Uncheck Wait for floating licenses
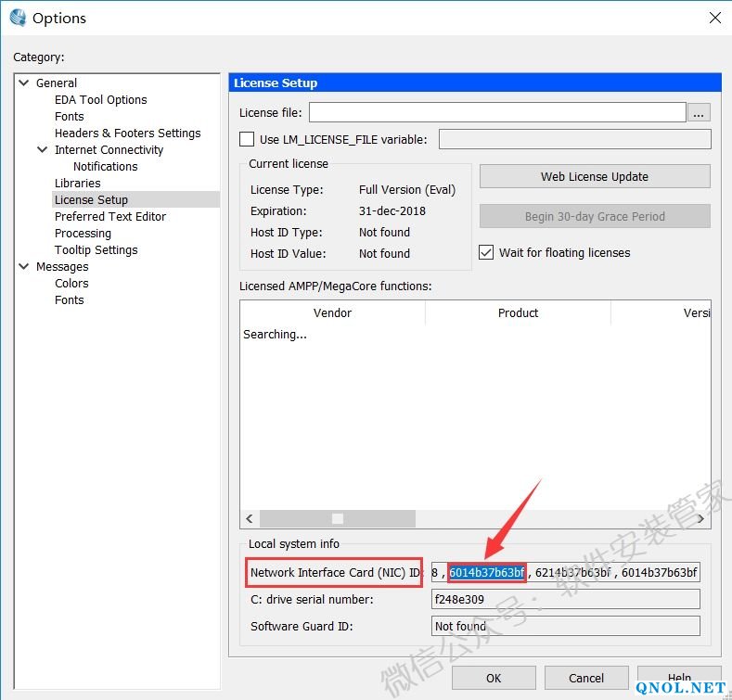 (486, 252)
